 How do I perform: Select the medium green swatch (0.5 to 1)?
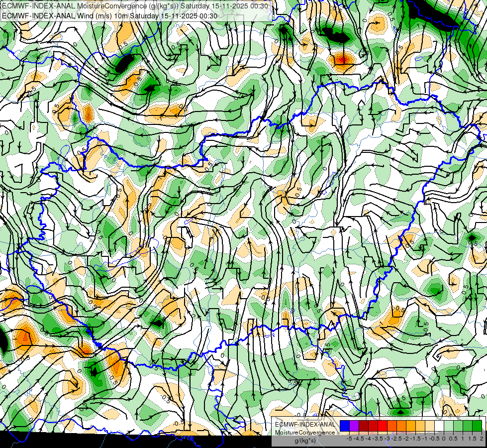click(458, 426)
